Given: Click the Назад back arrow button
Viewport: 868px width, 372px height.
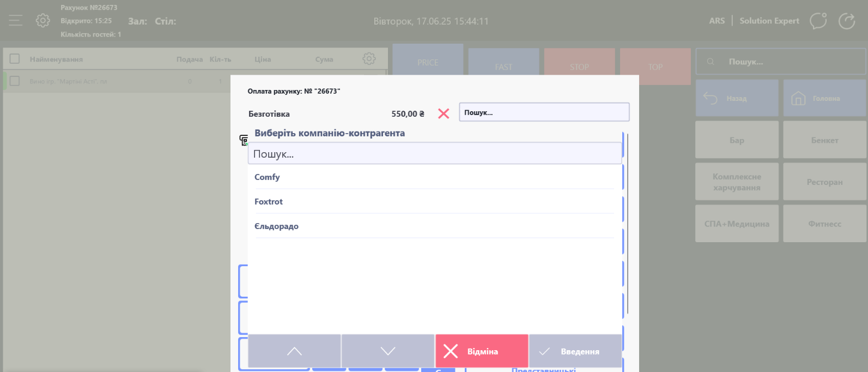Looking at the screenshot, I should (x=736, y=98).
